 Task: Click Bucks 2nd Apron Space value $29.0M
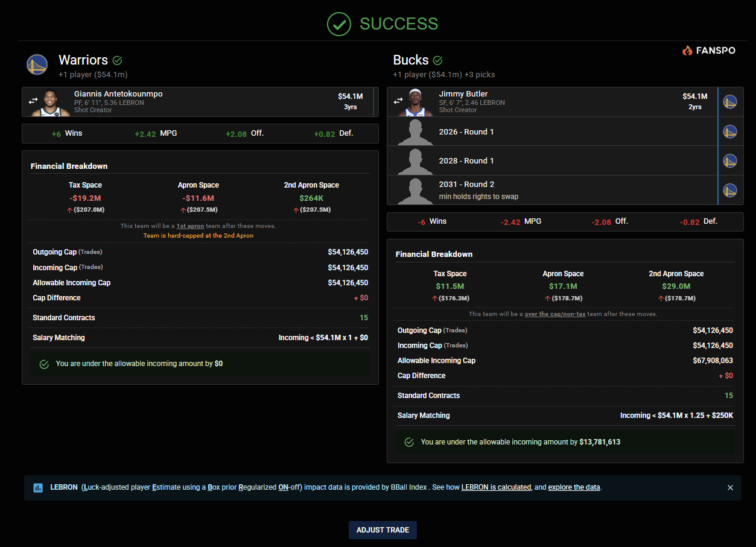coord(676,286)
